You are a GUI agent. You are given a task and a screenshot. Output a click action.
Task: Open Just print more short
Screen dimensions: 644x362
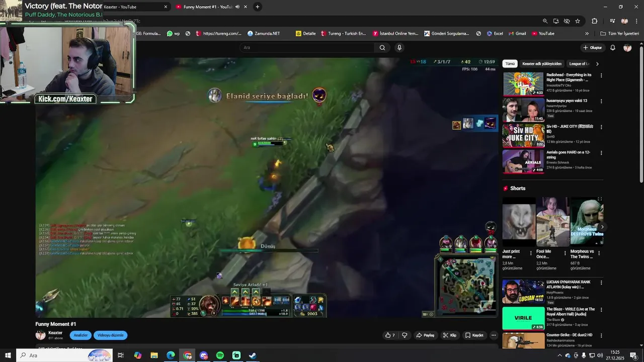click(519, 221)
